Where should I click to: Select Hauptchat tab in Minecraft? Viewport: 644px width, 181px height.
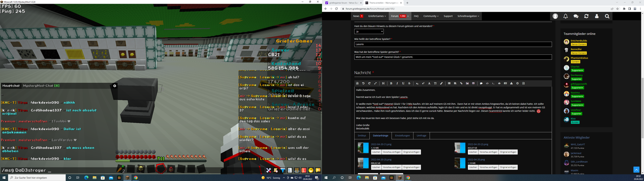pos(11,86)
